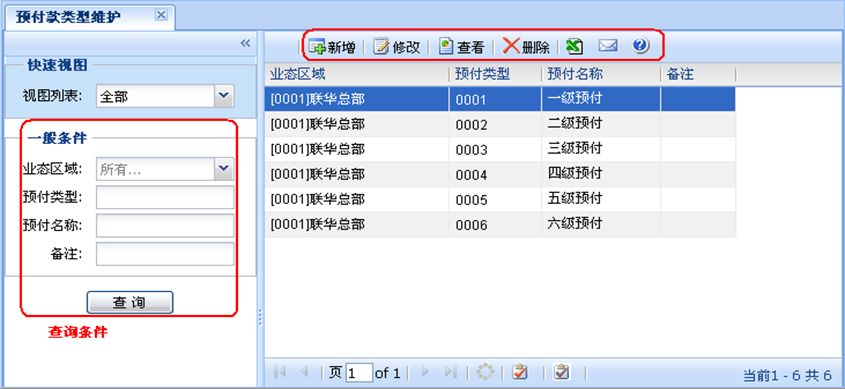Select row with 预付类型 0003
Image resolution: width=845 pixels, height=389 pixels.
(x=500, y=149)
